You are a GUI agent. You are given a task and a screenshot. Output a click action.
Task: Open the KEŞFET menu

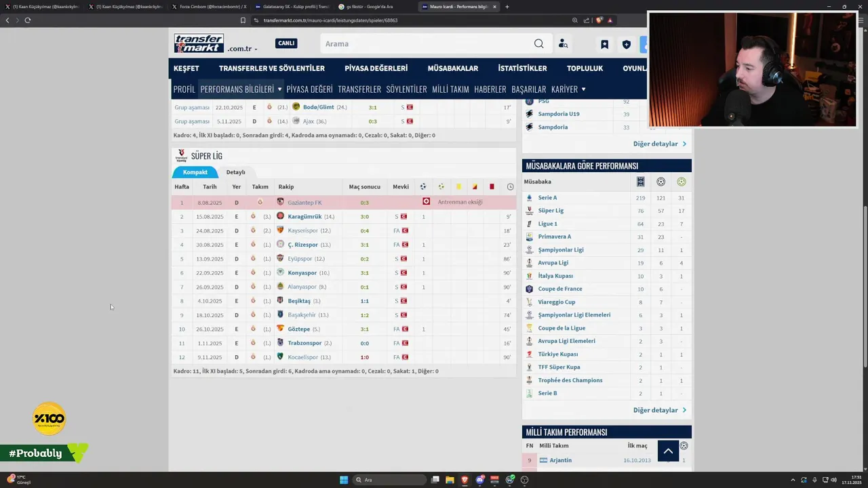pos(186,68)
